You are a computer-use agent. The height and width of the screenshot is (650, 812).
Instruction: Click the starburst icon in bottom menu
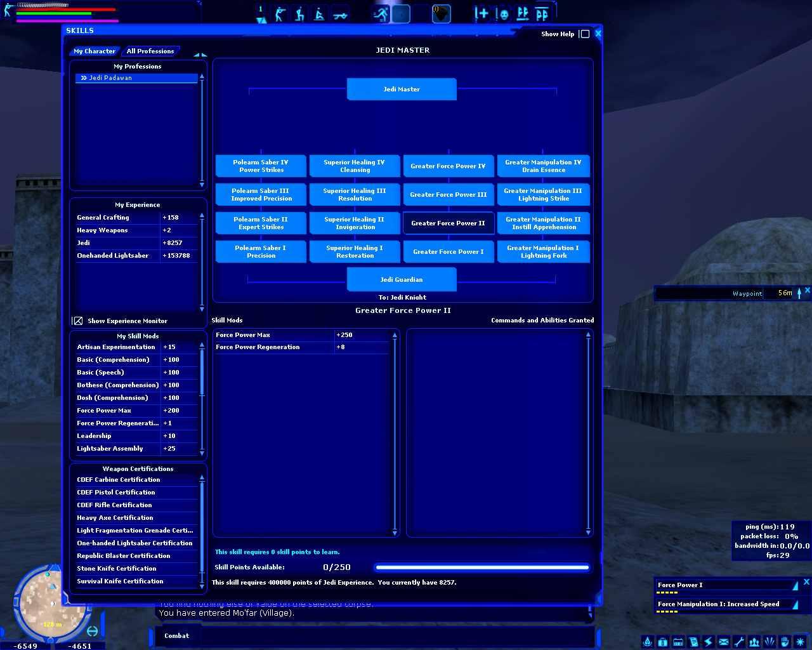[800, 642]
